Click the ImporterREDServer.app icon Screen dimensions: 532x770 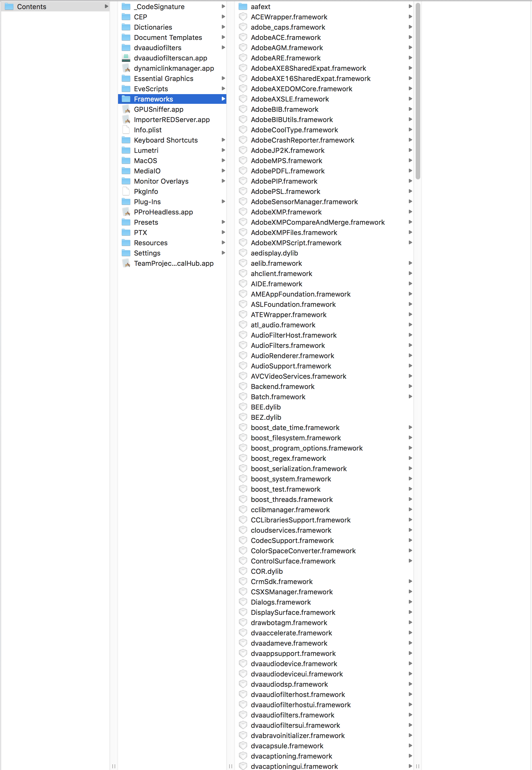pyautogui.click(x=126, y=119)
